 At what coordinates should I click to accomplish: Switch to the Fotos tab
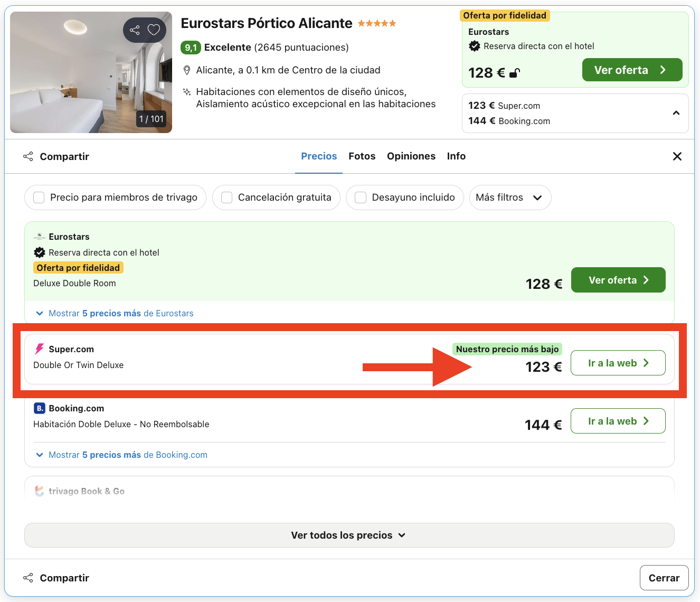click(362, 156)
